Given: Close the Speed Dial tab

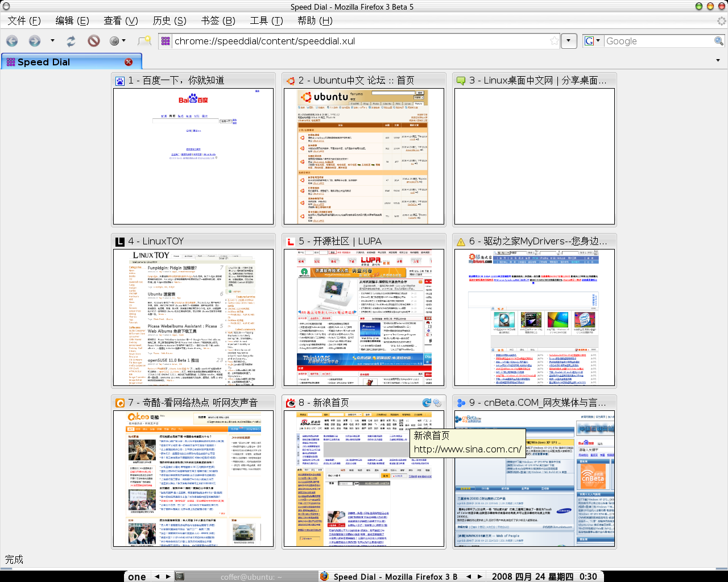Looking at the screenshot, I should 129,62.
